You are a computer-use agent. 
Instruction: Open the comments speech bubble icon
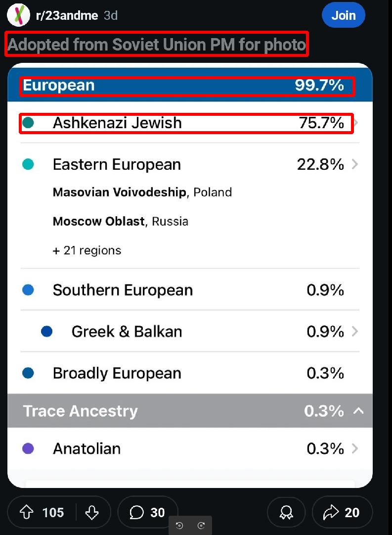pos(137,512)
